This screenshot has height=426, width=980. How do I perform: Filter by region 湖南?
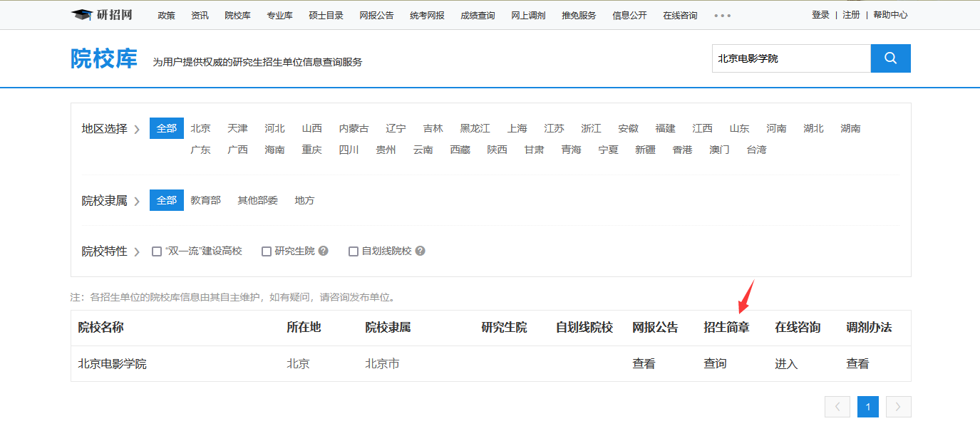851,128
